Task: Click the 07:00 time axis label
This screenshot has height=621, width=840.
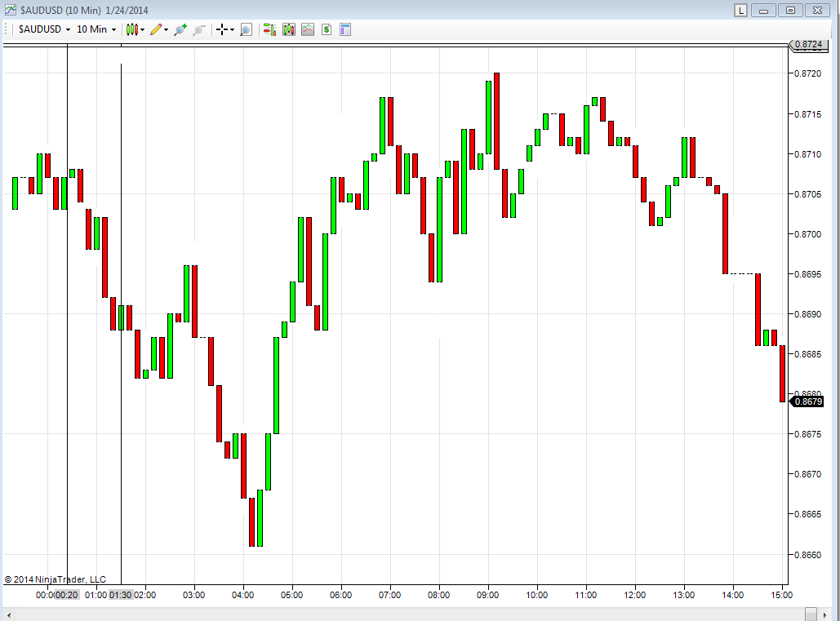Action: pos(390,595)
